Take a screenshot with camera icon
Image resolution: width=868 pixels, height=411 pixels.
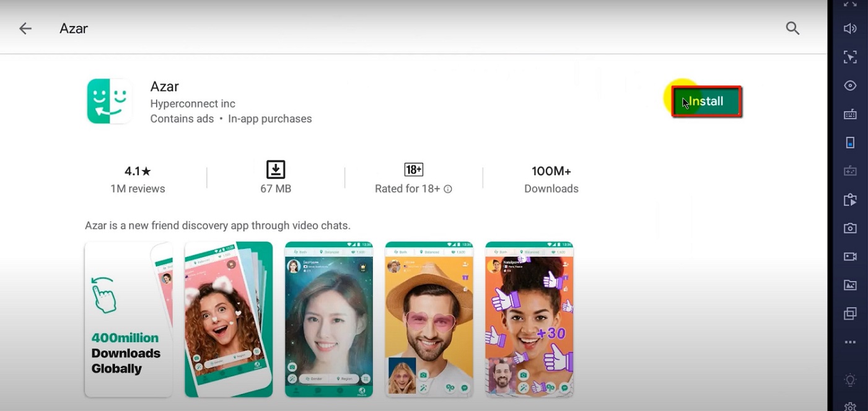click(x=850, y=228)
